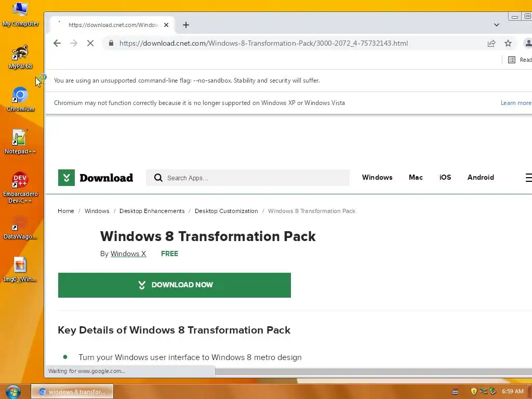Viewport: 532px width, 399px height.
Task: Open a new browser tab
Action: (186, 25)
